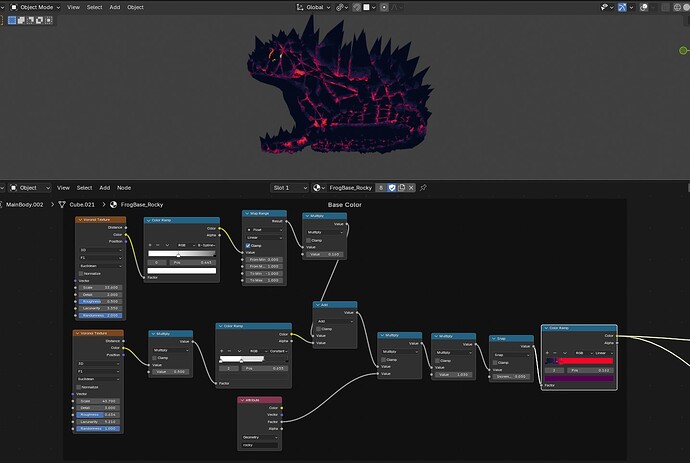
Task: Click the Cube.021 mesh icon in breadcrumb
Action: 62,205
